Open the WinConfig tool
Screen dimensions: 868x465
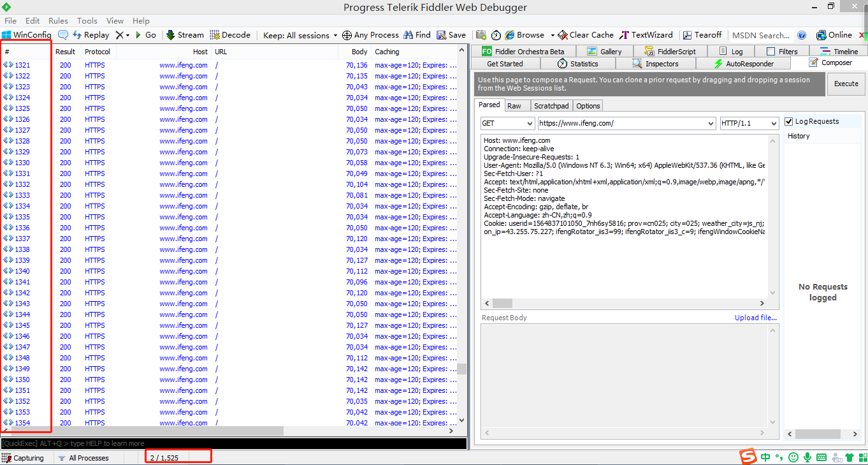tap(26, 35)
